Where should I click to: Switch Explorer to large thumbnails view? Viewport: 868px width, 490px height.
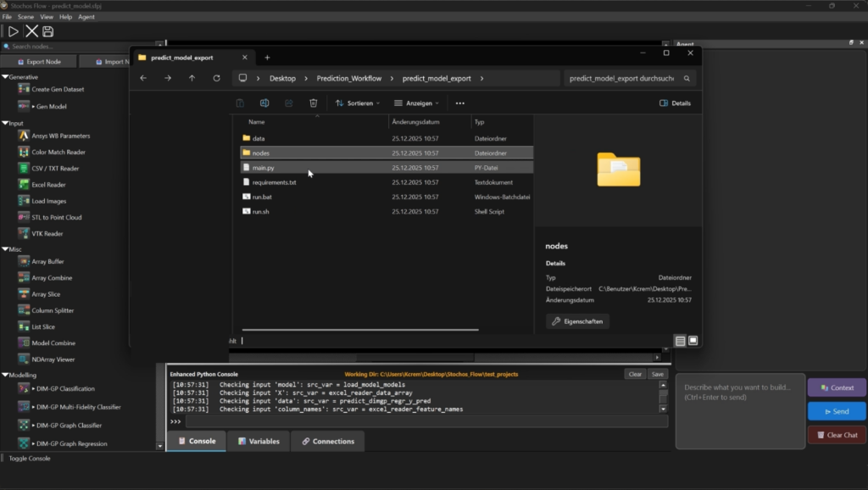click(693, 341)
